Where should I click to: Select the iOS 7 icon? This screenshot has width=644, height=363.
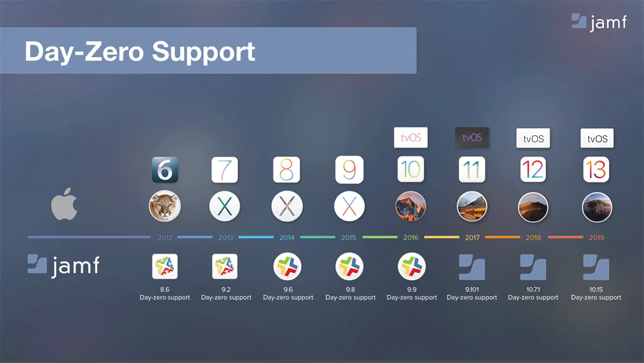pyautogui.click(x=225, y=170)
